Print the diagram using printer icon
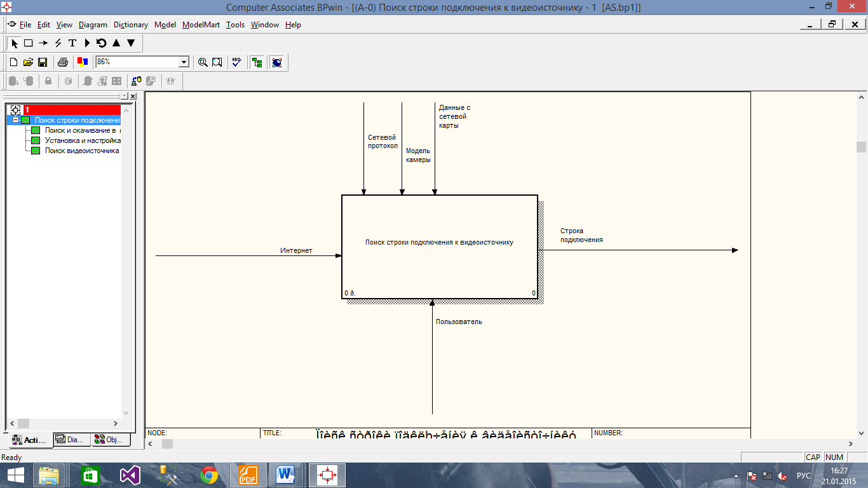 click(63, 62)
